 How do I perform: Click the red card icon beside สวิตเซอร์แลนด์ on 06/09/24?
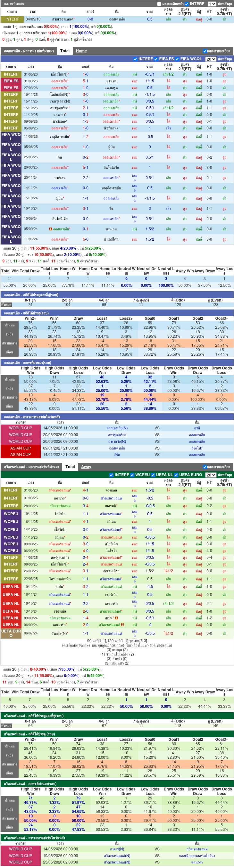click(x=122, y=625)
